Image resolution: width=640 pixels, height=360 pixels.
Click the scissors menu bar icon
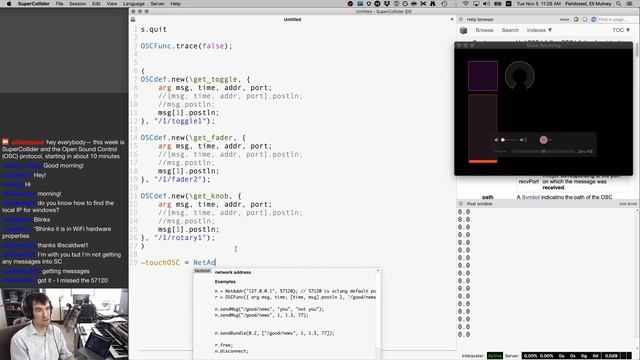pyautogui.click(x=423, y=4)
